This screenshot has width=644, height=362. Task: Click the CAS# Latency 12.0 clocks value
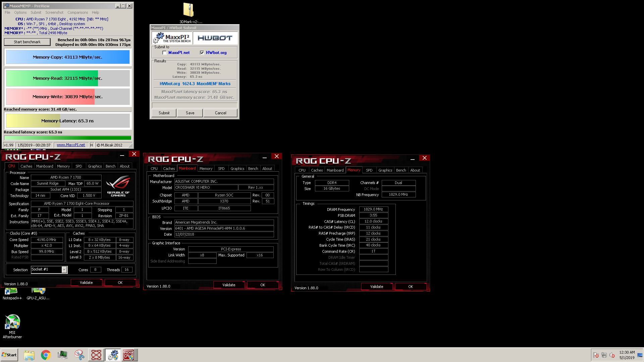coord(374,221)
